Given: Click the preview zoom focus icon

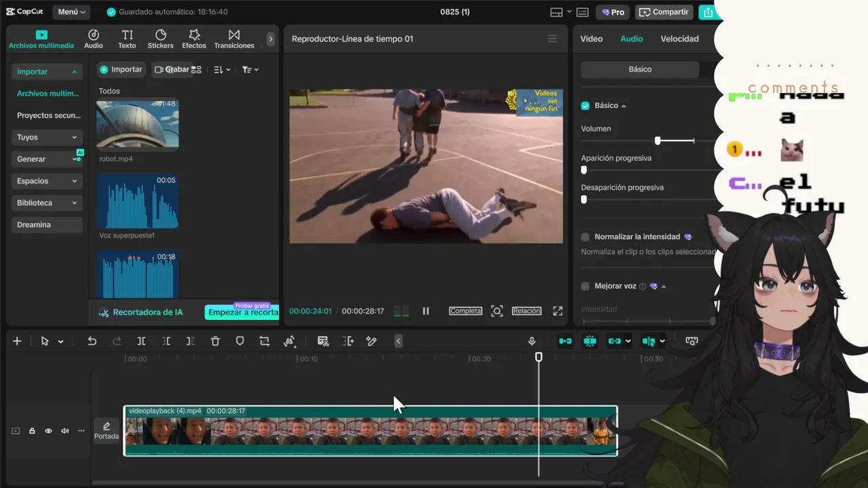Looking at the screenshot, I should pos(497,311).
